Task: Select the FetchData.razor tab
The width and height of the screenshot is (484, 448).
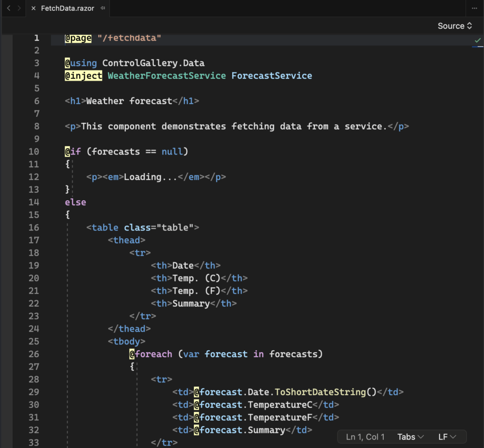Action: (67, 9)
